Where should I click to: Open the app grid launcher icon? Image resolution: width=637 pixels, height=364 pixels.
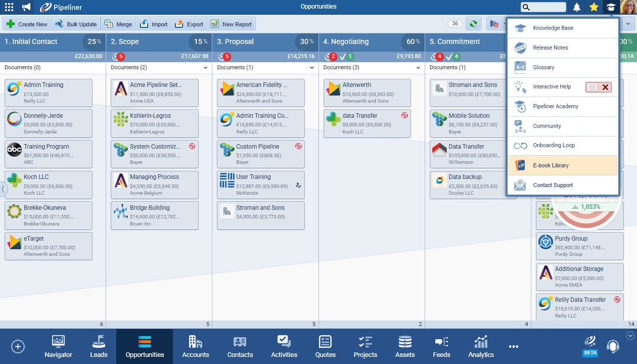9,7
